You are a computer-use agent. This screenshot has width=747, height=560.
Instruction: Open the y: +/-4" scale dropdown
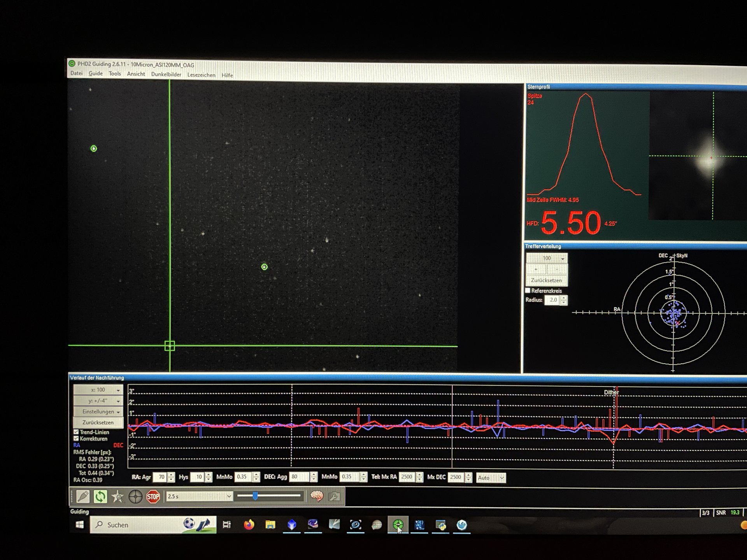98,401
